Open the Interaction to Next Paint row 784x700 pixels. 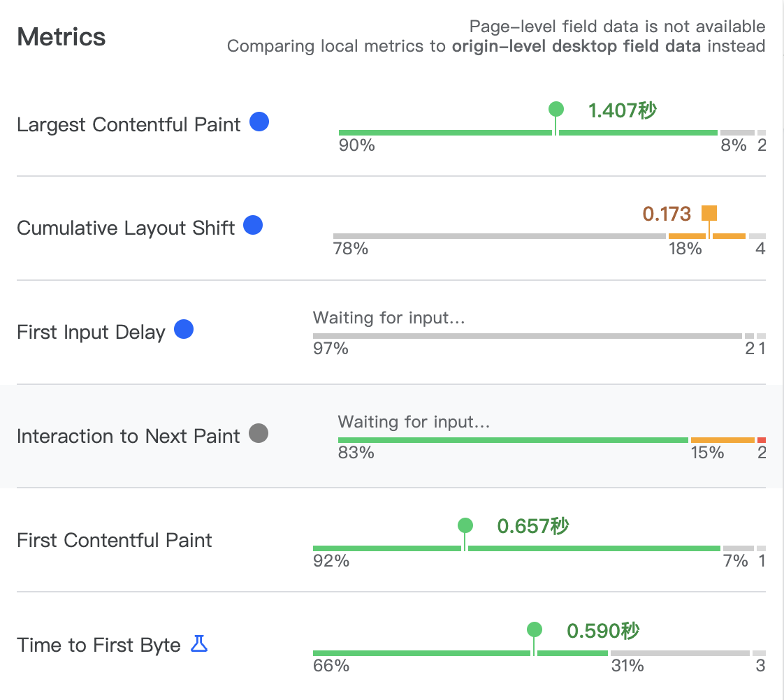[x=392, y=436]
